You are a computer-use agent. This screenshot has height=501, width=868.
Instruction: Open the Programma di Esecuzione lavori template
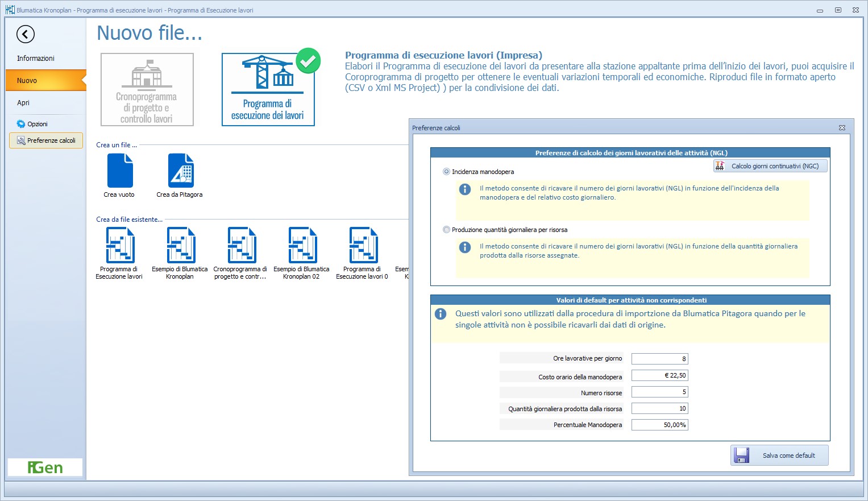pyautogui.click(x=119, y=246)
